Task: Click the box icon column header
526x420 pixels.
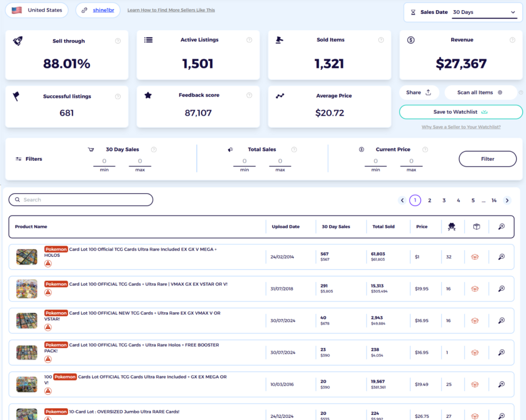Action: pos(476,227)
